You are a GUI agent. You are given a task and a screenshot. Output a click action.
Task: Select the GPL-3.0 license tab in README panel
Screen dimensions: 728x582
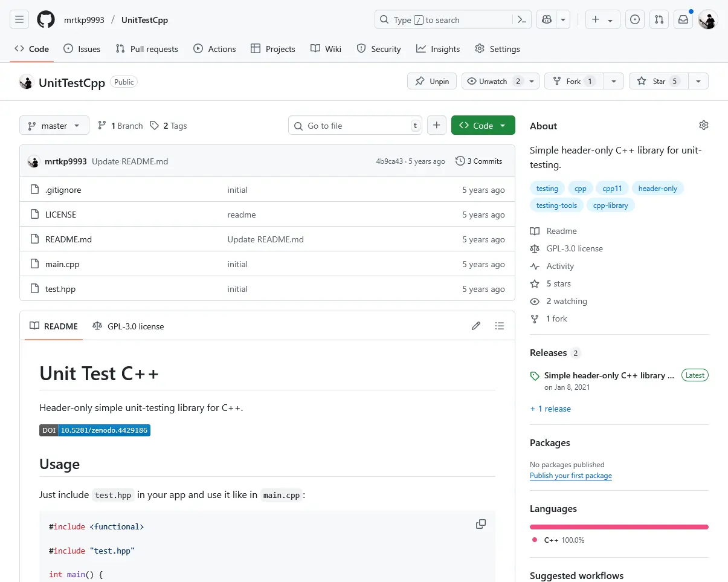point(128,326)
